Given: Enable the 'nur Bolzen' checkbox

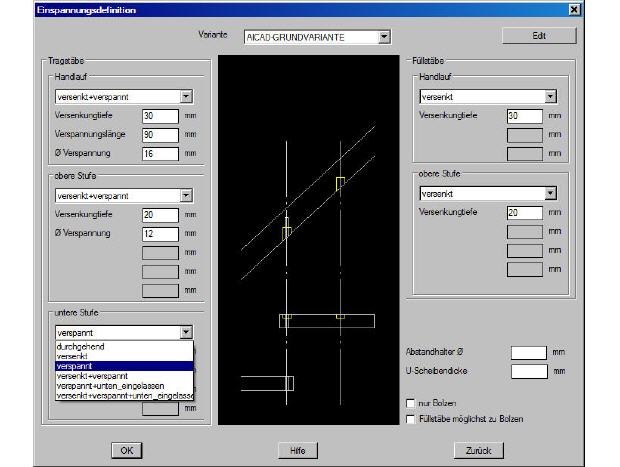Looking at the screenshot, I should (411, 403).
